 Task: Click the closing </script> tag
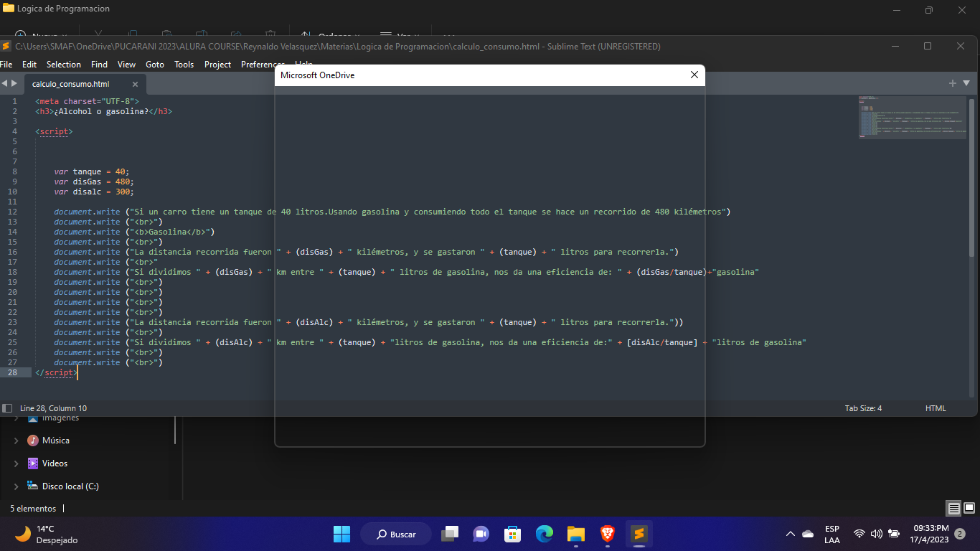(56, 372)
